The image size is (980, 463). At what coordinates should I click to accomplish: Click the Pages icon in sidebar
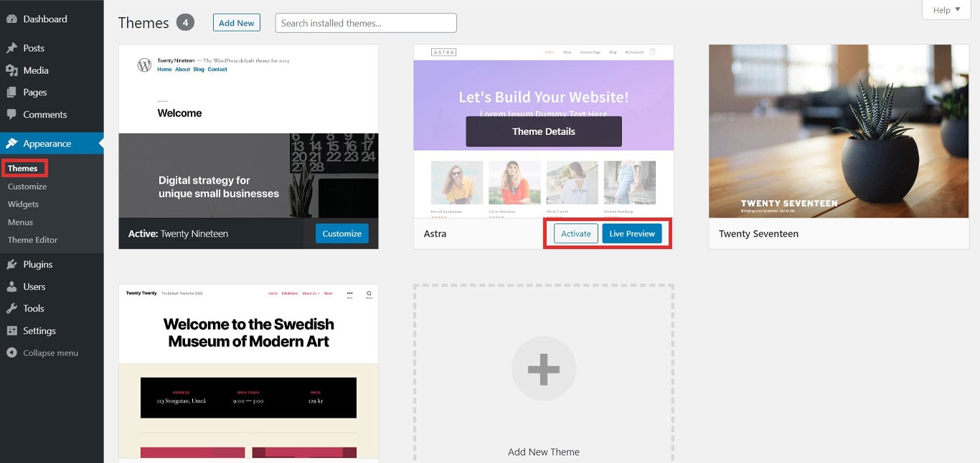tap(11, 93)
